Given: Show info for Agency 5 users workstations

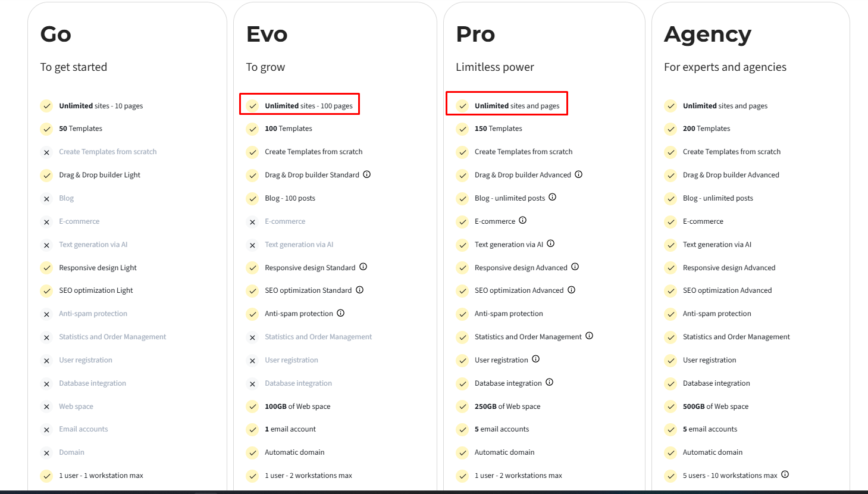Looking at the screenshot, I should [785, 474].
